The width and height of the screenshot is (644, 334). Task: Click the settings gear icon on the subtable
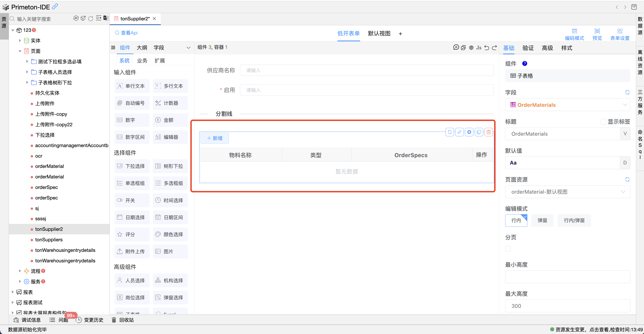coord(469,132)
